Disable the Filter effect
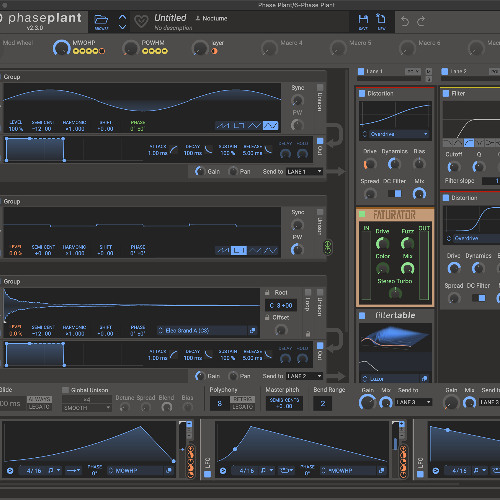500x500 pixels. click(446, 93)
